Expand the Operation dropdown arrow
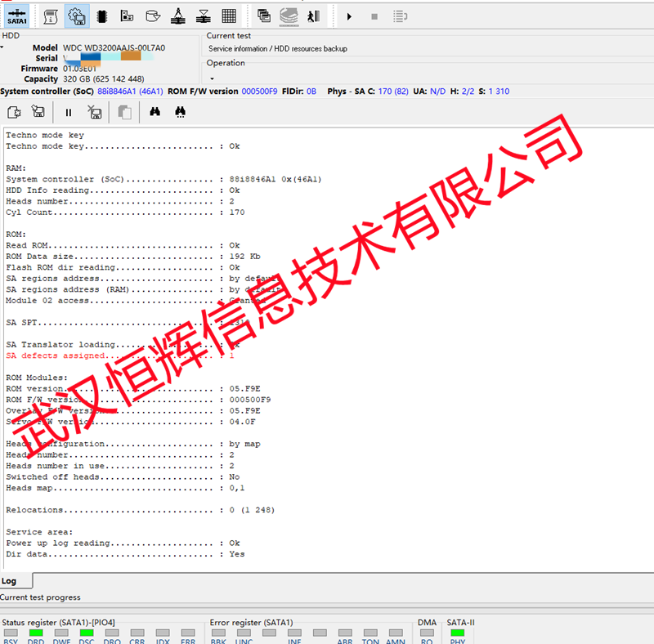 (212, 78)
